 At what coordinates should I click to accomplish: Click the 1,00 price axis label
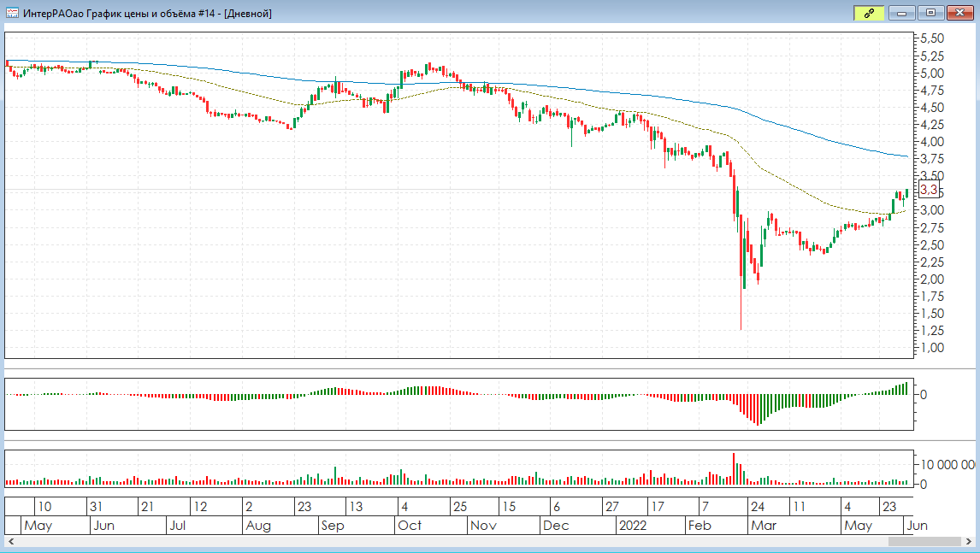[x=932, y=348]
